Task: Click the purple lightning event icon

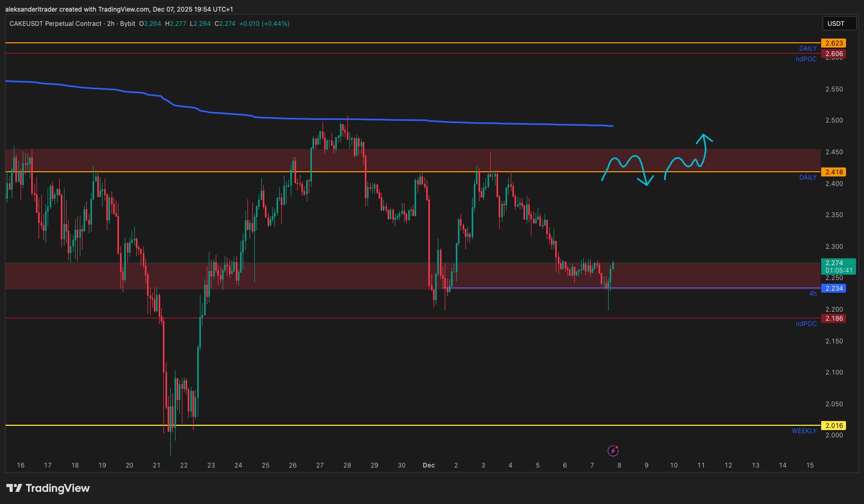Action: point(613,451)
